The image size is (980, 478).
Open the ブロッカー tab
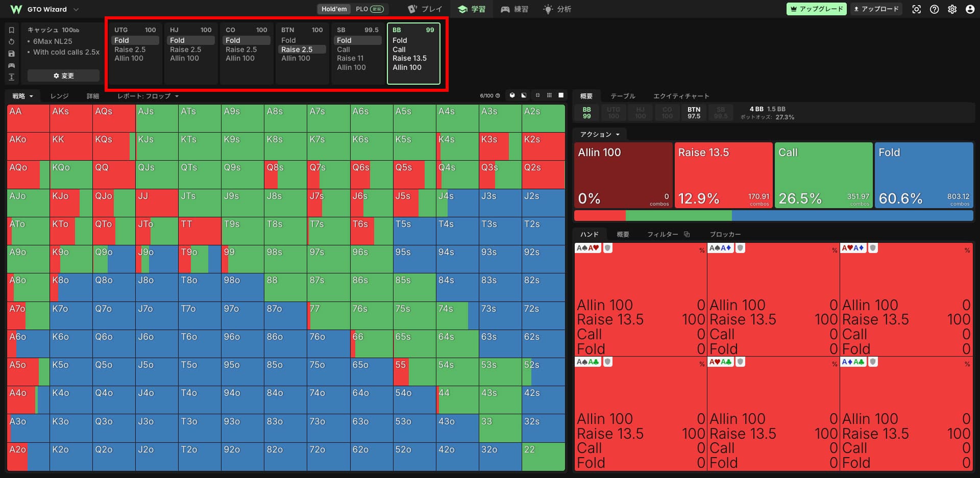(x=725, y=234)
